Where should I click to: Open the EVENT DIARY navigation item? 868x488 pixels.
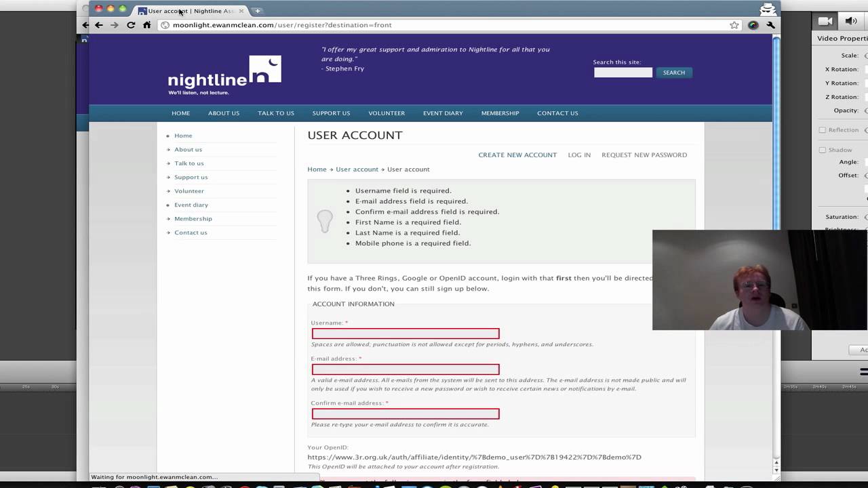pyautogui.click(x=443, y=113)
